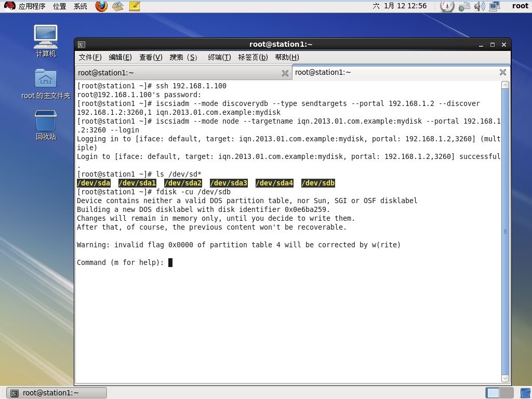The image size is (532, 399).
Task: Open the 终端(T) terminal menu
Action: coord(219,57)
